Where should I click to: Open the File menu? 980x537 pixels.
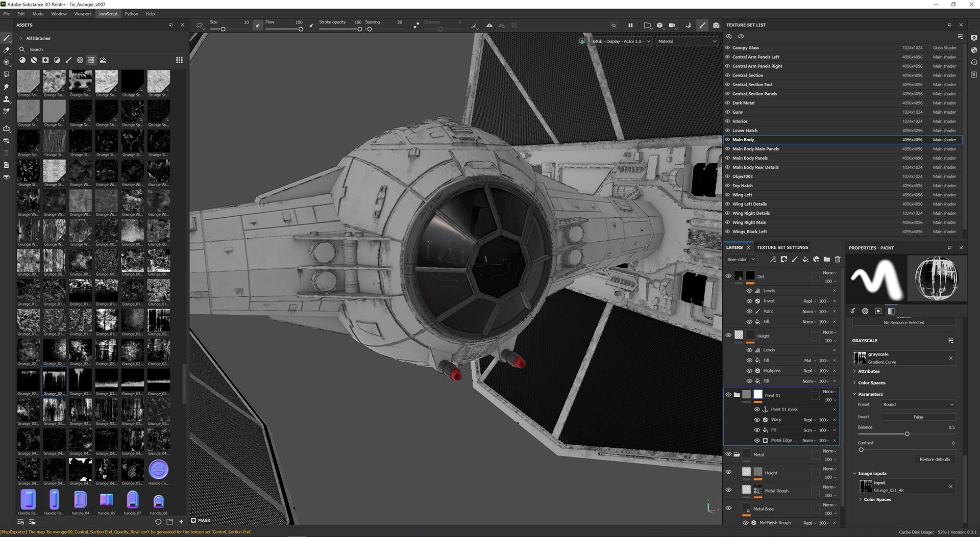7,14
